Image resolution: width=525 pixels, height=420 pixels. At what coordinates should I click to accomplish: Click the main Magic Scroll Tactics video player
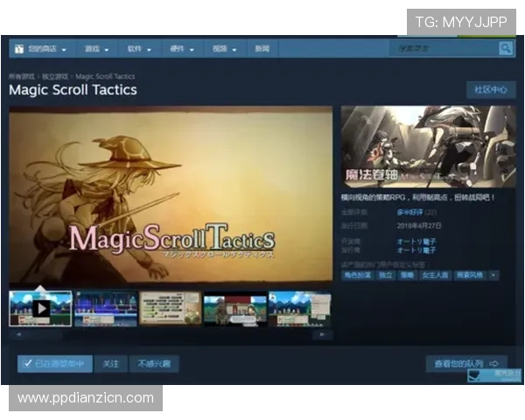171,196
